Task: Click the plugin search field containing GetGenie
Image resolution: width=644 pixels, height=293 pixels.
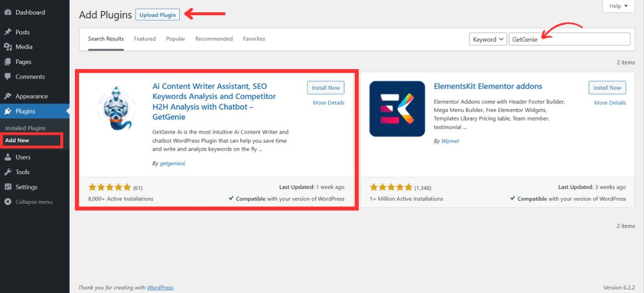Action: click(569, 39)
